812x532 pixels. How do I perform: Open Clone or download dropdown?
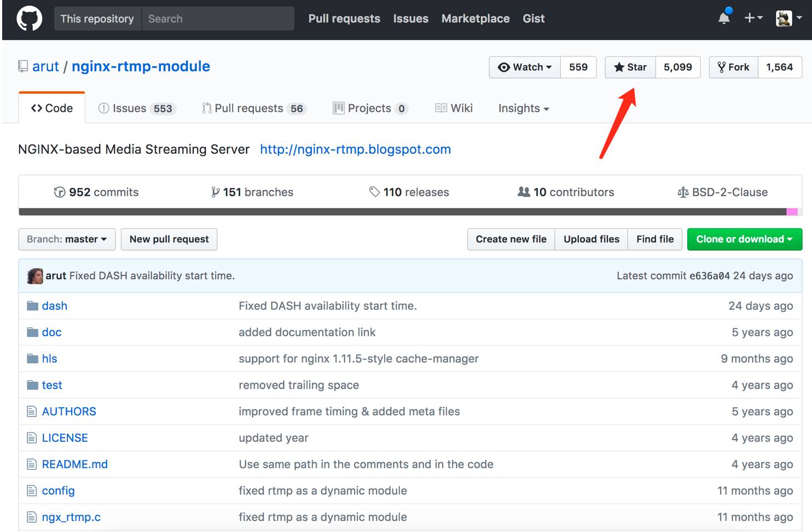point(745,239)
